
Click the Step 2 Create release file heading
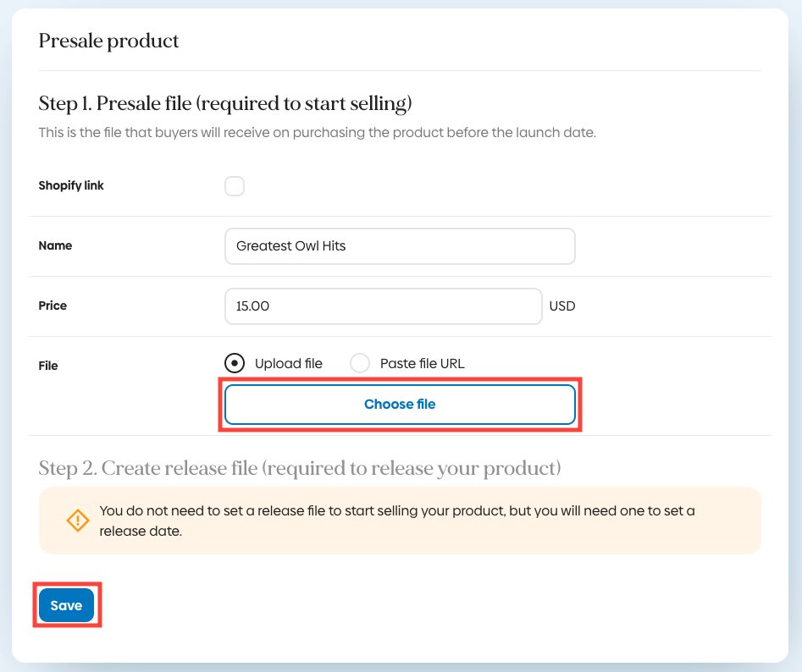(299, 468)
